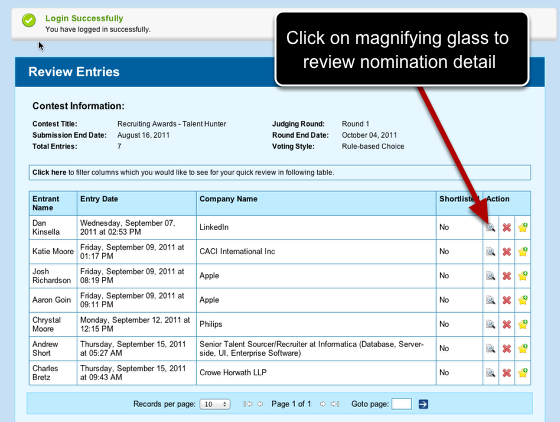
Task: Reject Katie Moore's entry with red X
Action: pyautogui.click(x=506, y=252)
